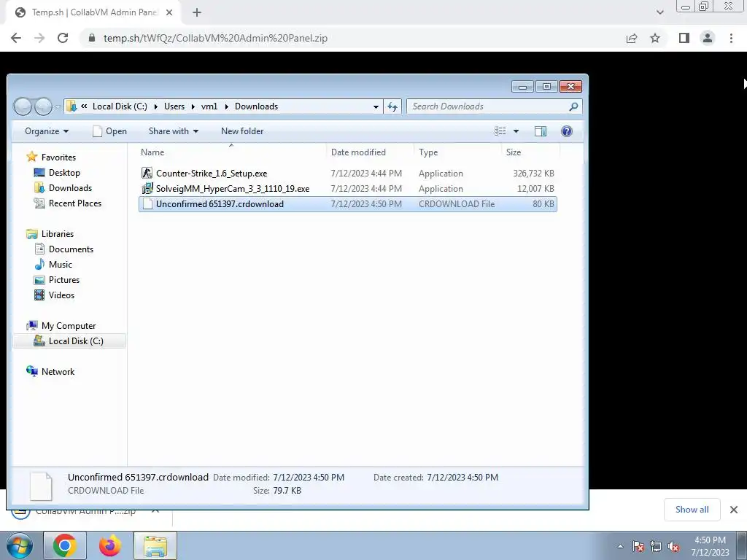The width and height of the screenshot is (747, 560).
Task: Click vm1 breadcrumb segment
Action: [209, 106]
